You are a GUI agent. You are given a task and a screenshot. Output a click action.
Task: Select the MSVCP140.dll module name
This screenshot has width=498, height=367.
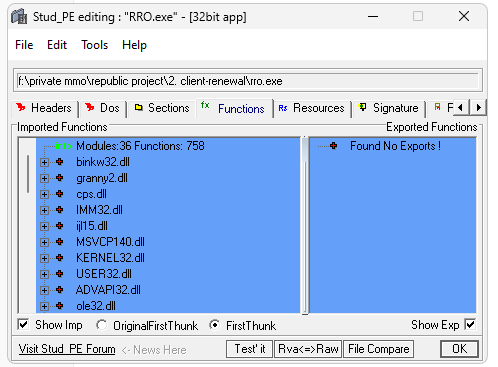(x=110, y=242)
